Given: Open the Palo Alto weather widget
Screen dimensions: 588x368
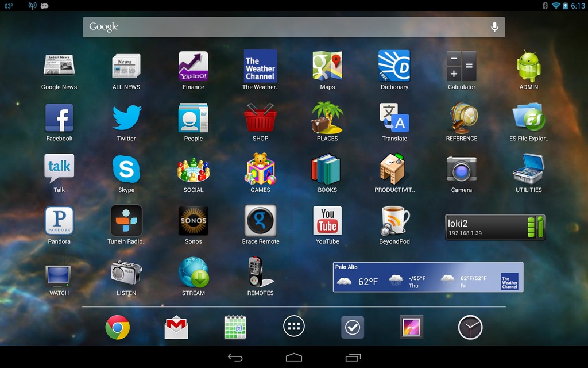Looking at the screenshot, I should pyautogui.click(x=428, y=277).
